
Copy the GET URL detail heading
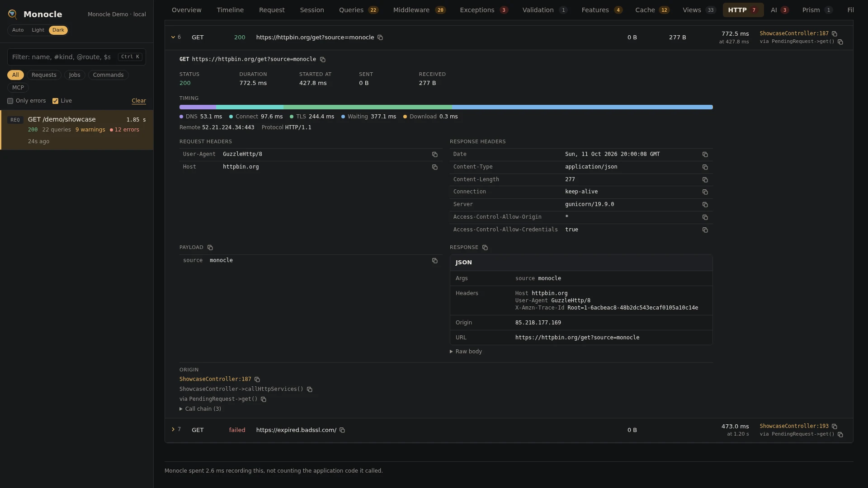[x=323, y=60]
